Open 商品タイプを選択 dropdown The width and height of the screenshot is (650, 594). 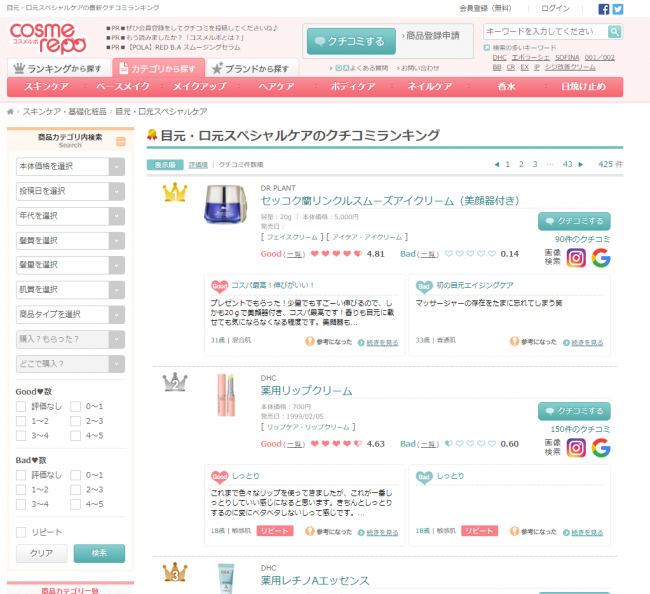click(70, 315)
